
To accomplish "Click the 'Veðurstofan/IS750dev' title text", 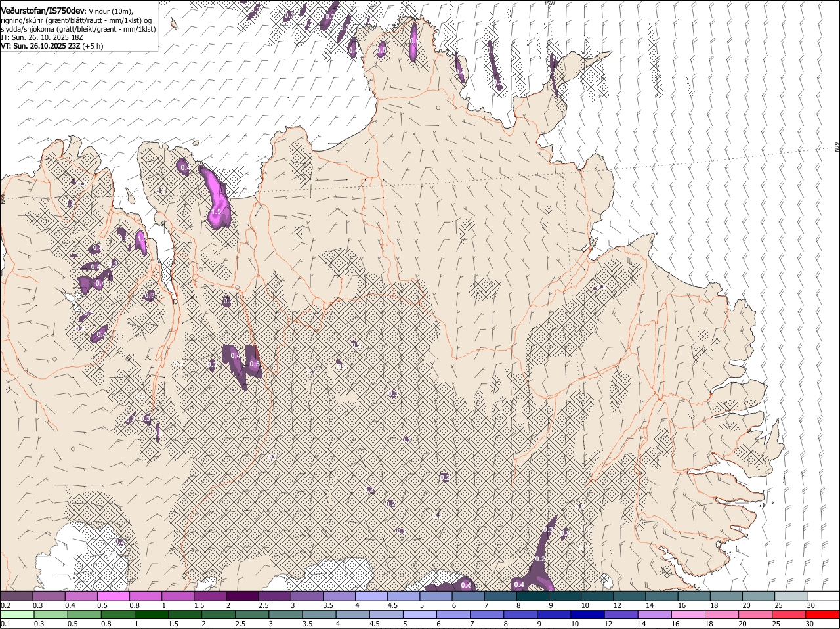I will coord(43,11).
